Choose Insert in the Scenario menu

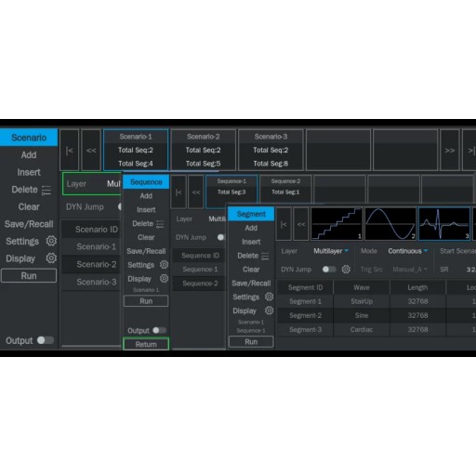pyautogui.click(x=29, y=172)
